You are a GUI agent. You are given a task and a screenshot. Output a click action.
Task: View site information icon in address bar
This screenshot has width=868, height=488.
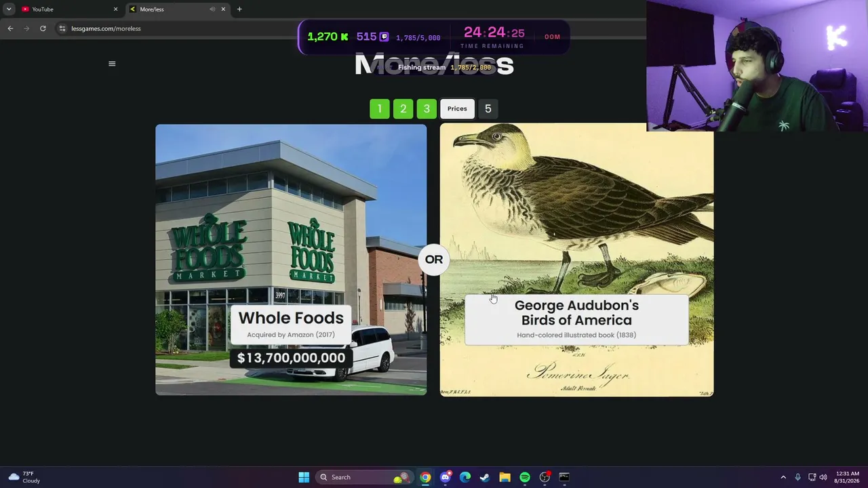coord(62,28)
